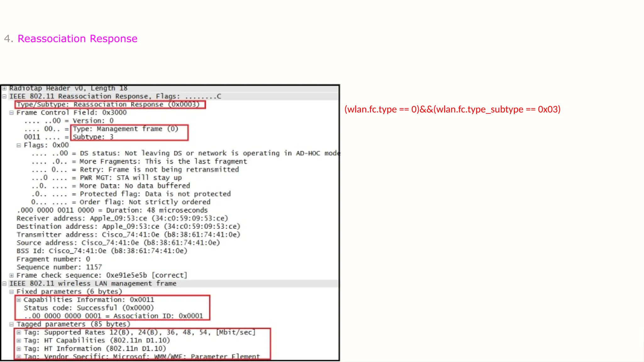Collapse the Frame Control Field 0x3000 node

[x=12, y=112]
